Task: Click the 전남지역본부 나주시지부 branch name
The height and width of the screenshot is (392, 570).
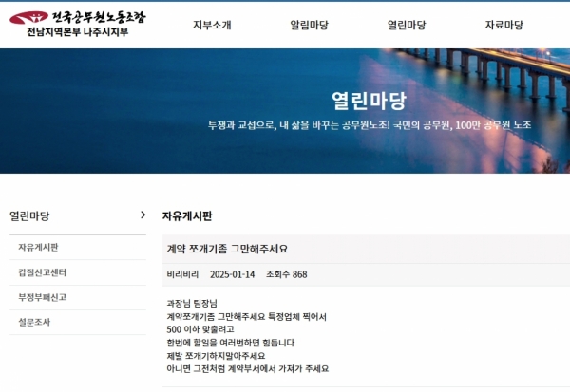Action: click(x=77, y=32)
